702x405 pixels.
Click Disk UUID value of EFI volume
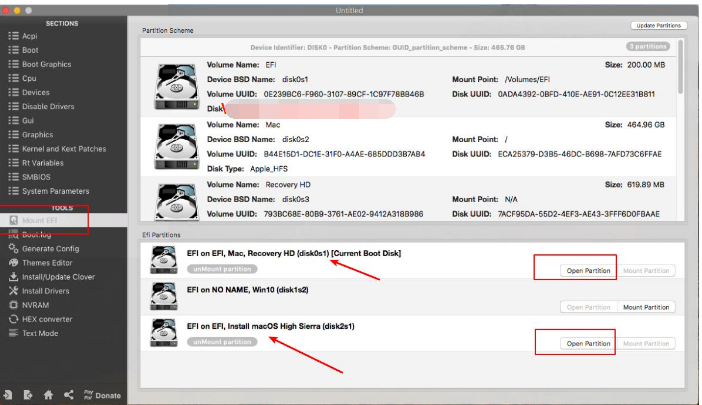pyautogui.click(x=576, y=94)
